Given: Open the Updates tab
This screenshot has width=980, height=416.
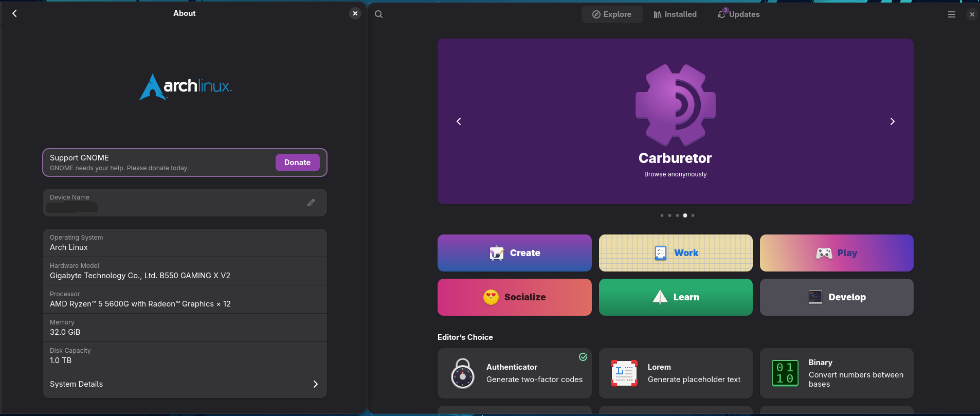Looking at the screenshot, I should point(738,14).
